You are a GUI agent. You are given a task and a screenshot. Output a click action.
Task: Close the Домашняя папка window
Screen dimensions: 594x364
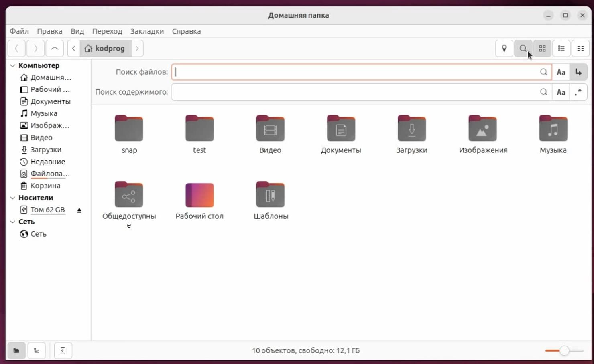coord(582,16)
